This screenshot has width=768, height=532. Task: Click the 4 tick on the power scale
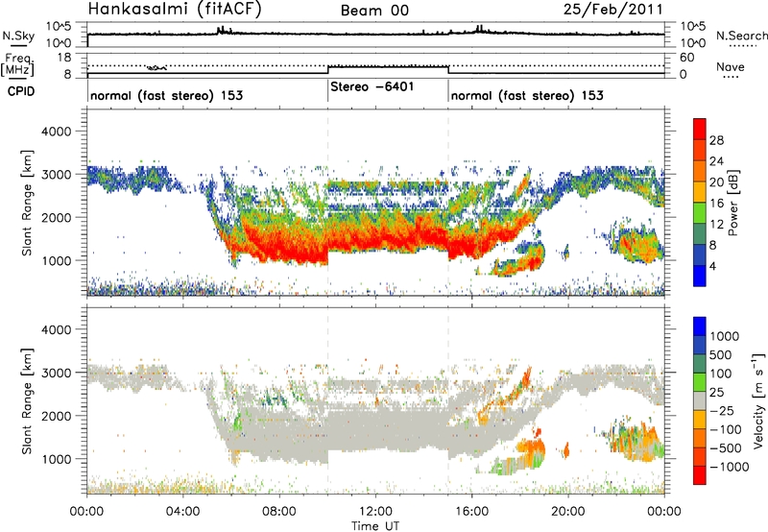point(712,266)
